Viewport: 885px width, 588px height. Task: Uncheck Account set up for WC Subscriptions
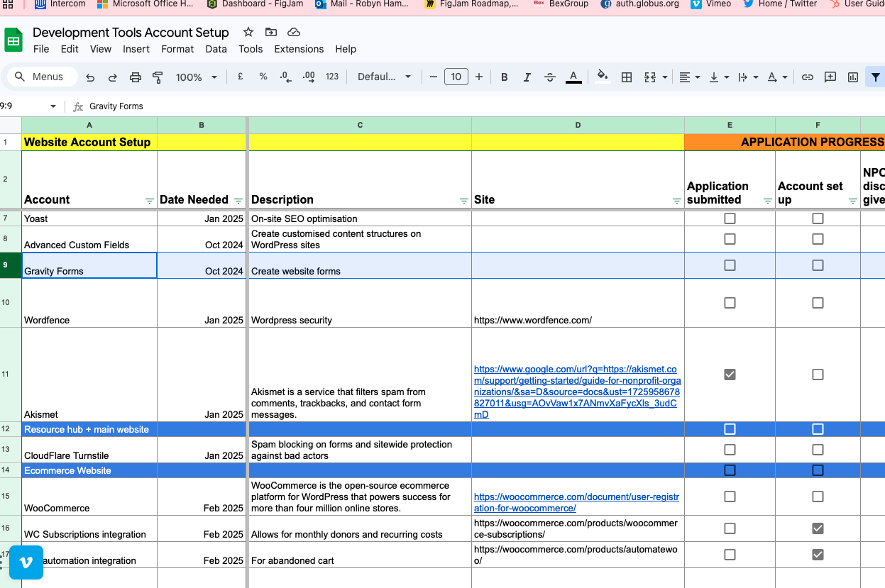click(818, 528)
